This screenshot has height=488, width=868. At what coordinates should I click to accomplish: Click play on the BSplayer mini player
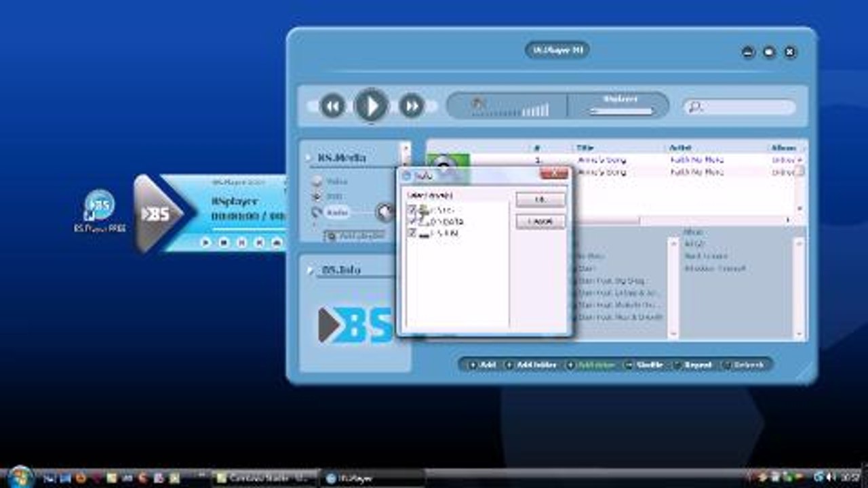click(x=206, y=242)
